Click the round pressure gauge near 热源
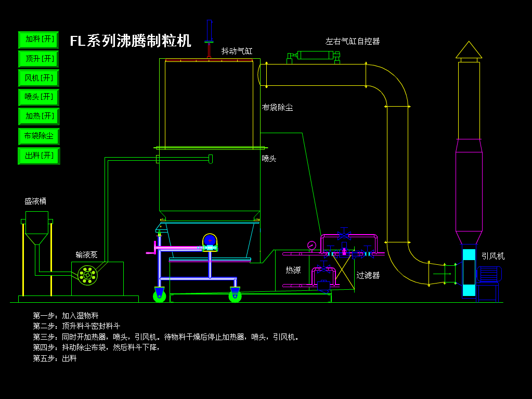 click(312, 245)
